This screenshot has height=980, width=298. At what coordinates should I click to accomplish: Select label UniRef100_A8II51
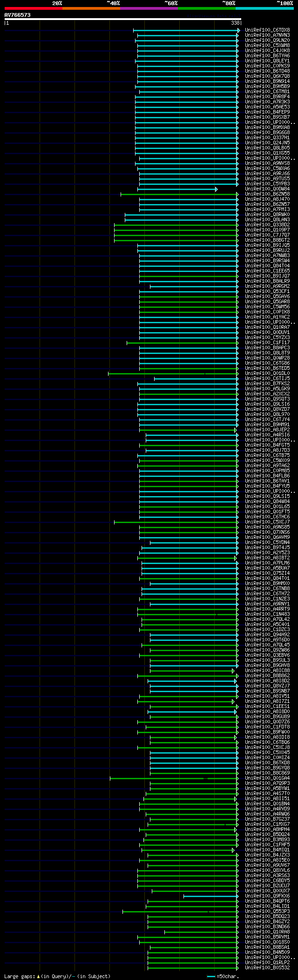(x=267, y=799)
